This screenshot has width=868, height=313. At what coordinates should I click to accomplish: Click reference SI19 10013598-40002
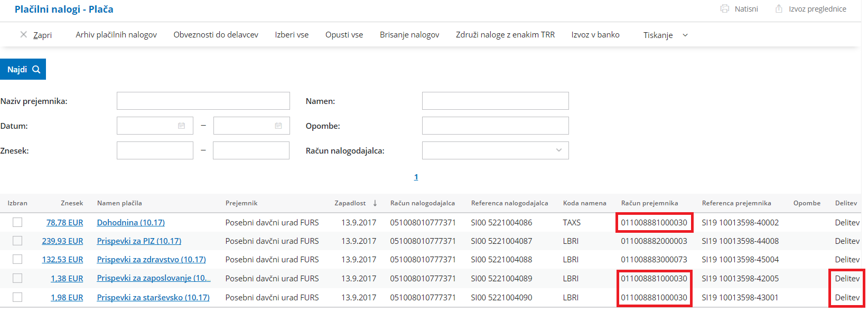pyautogui.click(x=740, y=222)
